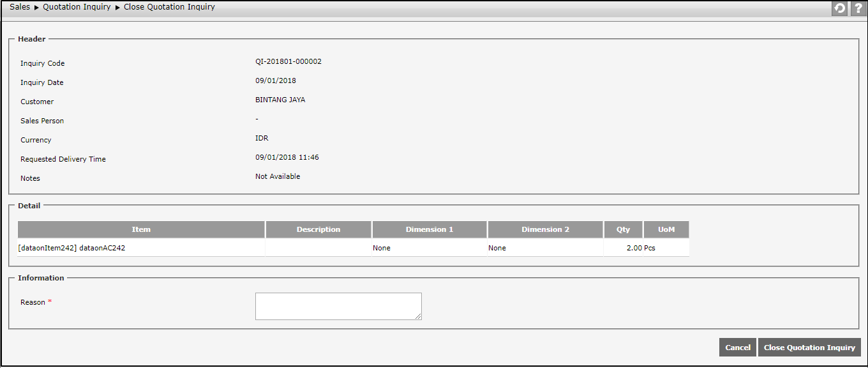The image size is (868, 368).
Task: Click the Currency label
Action: (x=36, y=140)
